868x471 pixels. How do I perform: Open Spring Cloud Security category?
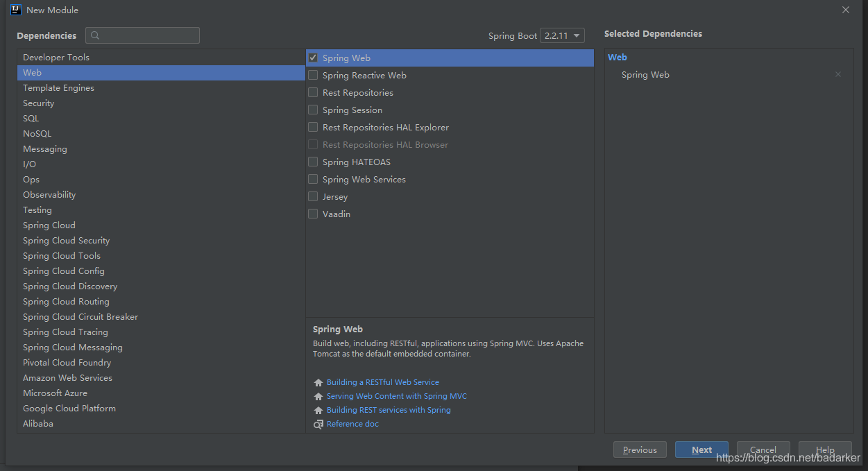coord(161,241)
